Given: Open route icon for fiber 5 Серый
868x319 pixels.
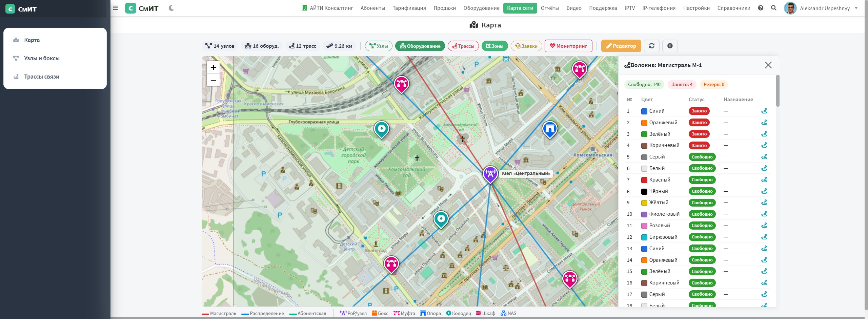Looking at the screenshot, I should click(764, 157).
